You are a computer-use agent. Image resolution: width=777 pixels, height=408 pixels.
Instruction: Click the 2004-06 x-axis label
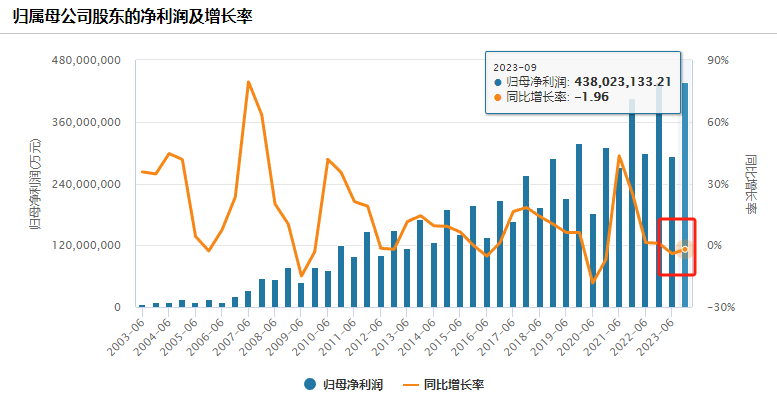[x=152, y=337]
